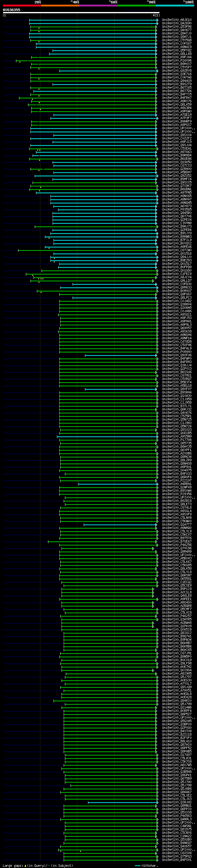Select UniRef100_Q9ZRY8 label
The image size is (197, 868).
(176, 71)
